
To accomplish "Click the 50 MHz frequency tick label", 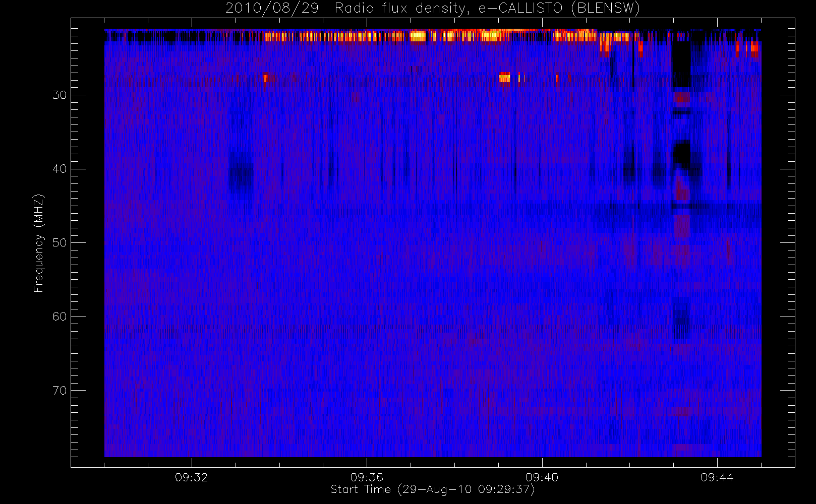I will pos(60,243).
